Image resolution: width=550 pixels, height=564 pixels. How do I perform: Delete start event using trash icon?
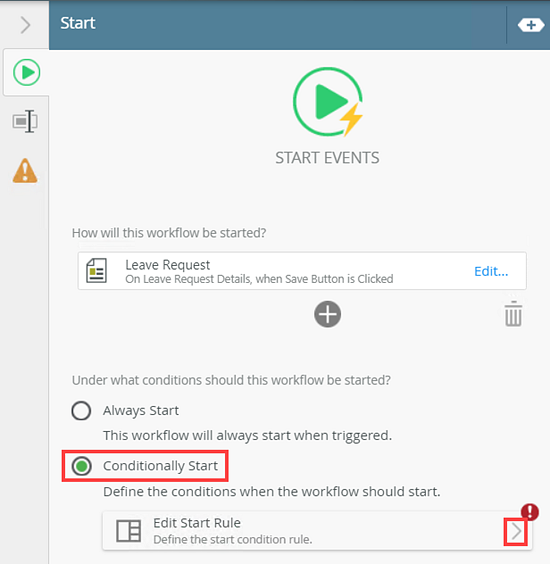pos(513,314)
